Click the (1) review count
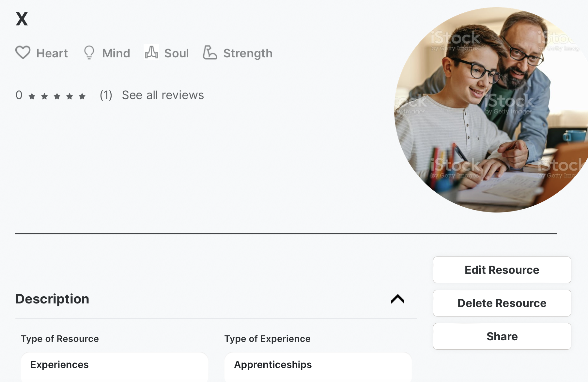The height and width of the screenshot is (382, 588). (x=106, y=95)
